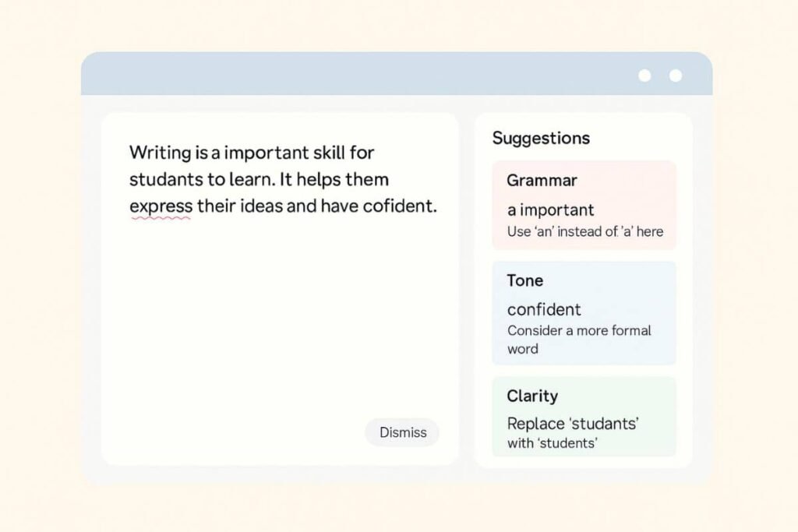Image resolution: width=798 pixels, height=532 pixels.
Task: Apply the "Use 'an' instead of 'a'" hint
Action: coord(584,231)
